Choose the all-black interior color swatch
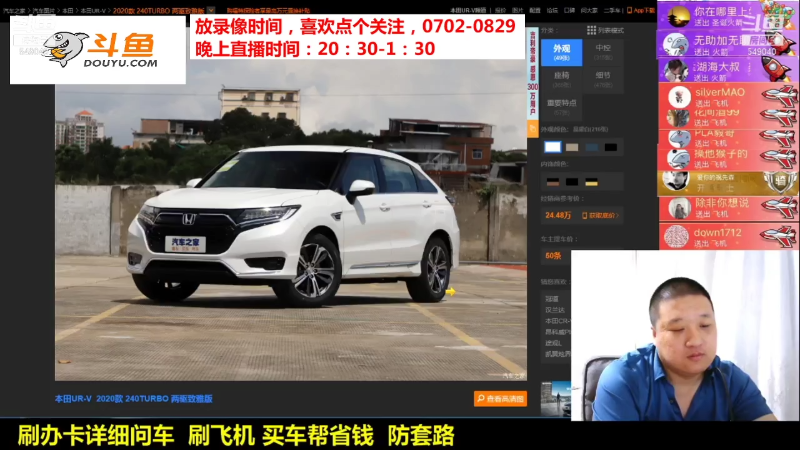Viewport: 800px width, 450px height. point(572,182)
